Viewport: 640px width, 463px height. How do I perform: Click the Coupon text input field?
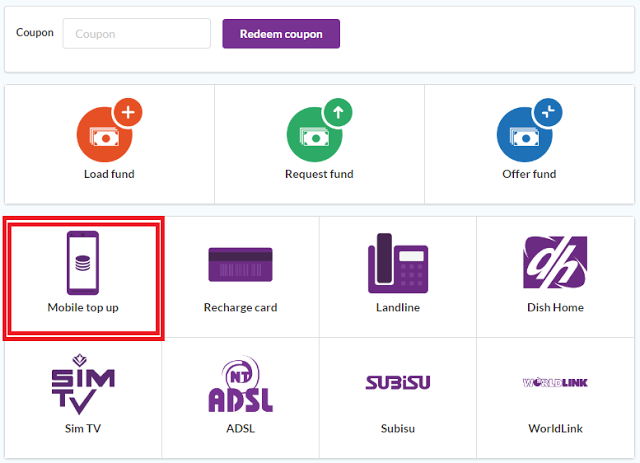click(136, 33)
